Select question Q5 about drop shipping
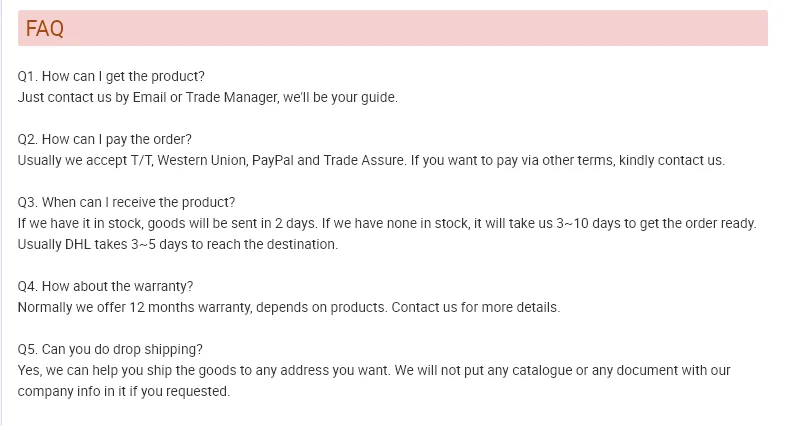This screenshot has height=426, width=800. [x=110, y=349]
